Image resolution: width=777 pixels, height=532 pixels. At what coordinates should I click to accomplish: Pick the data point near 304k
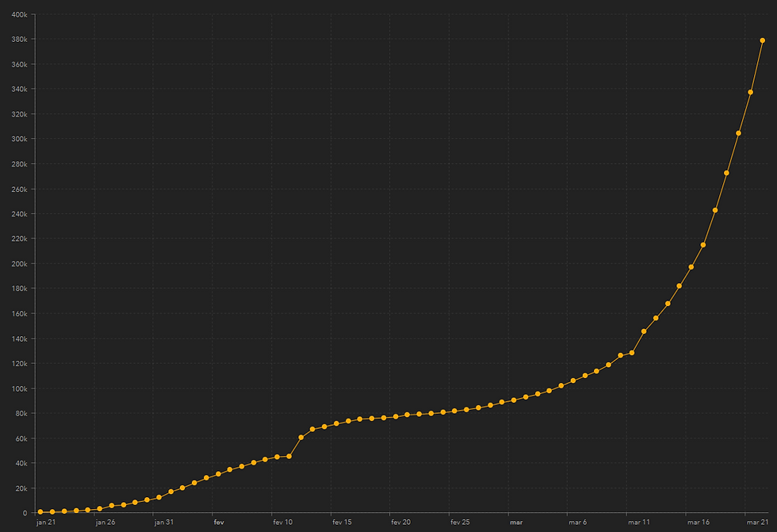coord(738,133)
